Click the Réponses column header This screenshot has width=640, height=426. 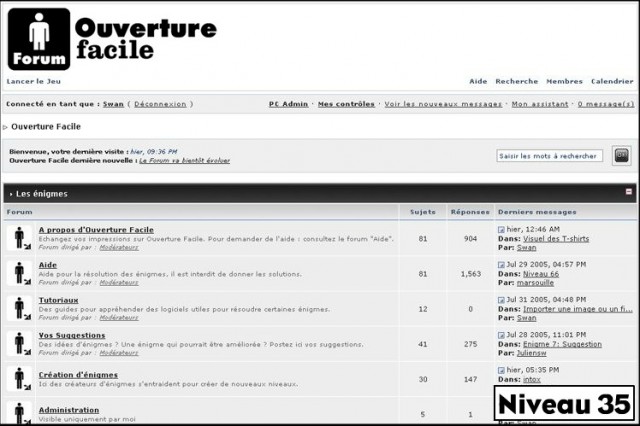coord(470,212)
